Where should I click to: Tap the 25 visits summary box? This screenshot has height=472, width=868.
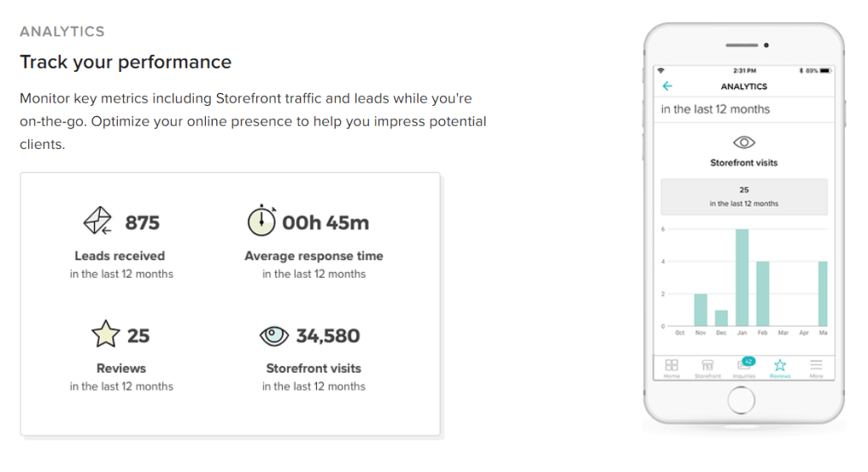[743, 196]
